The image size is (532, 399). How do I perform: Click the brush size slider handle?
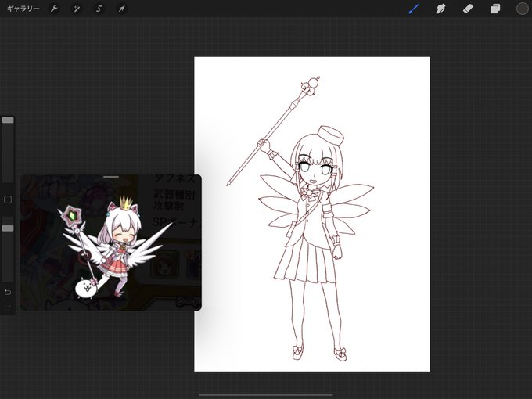click(x=8, y=120)
